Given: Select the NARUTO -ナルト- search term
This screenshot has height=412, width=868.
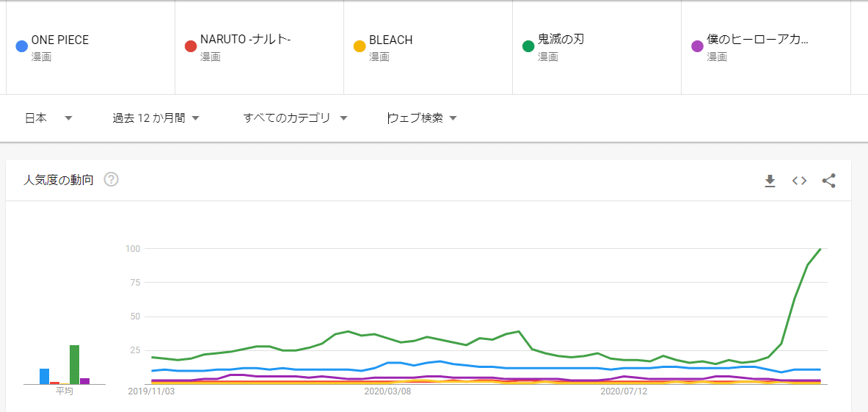Looking at the screenshot, I should [x=245, y=40].
